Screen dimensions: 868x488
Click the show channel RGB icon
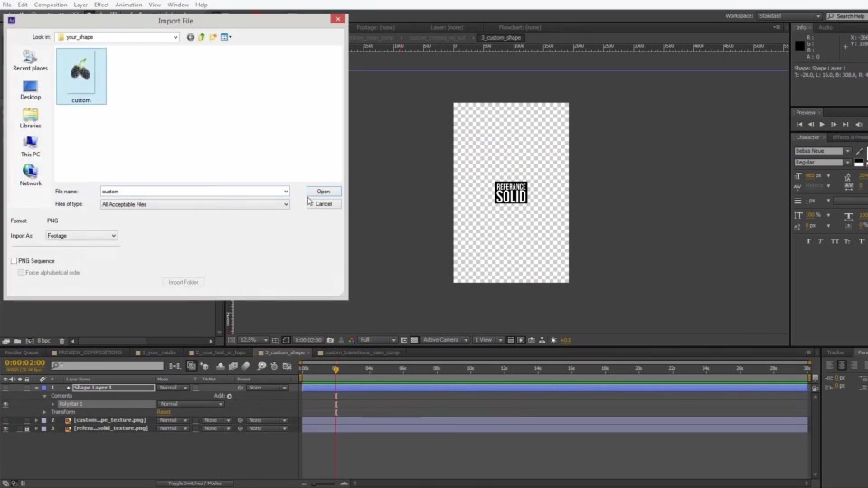352,340
